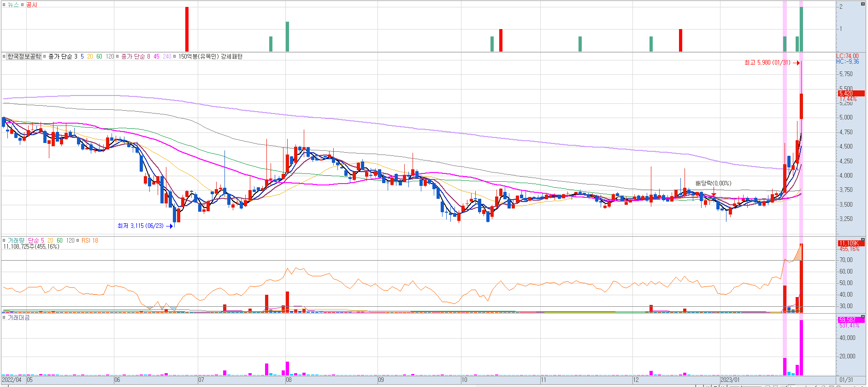Click the 455.16% volume change label
This screenshot has height=387, width=868.
pyautogui.click(x=849, y=249)
